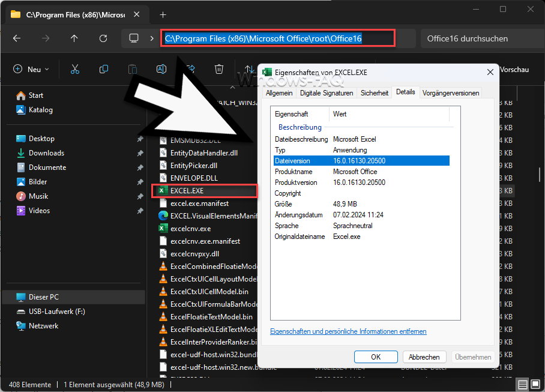Viewport: 545px width, 392px height.
Task: Refresh the current folder view
Action: (x=103, y=38)
